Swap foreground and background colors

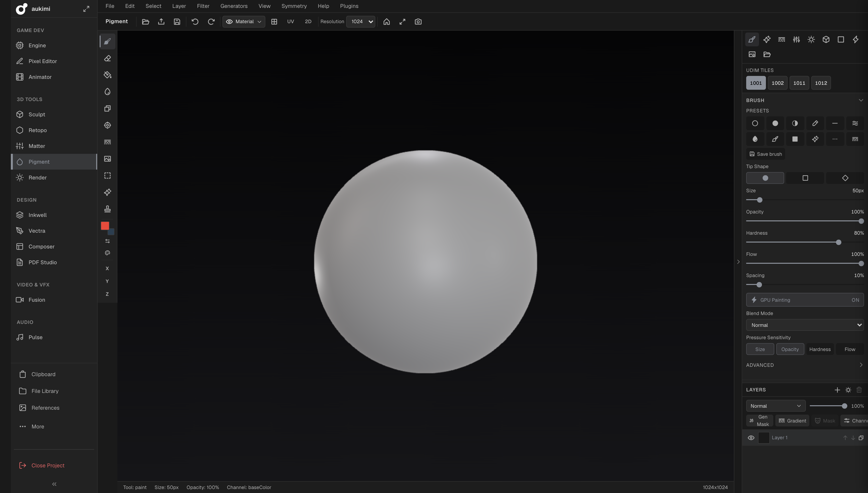coord(107,241)
